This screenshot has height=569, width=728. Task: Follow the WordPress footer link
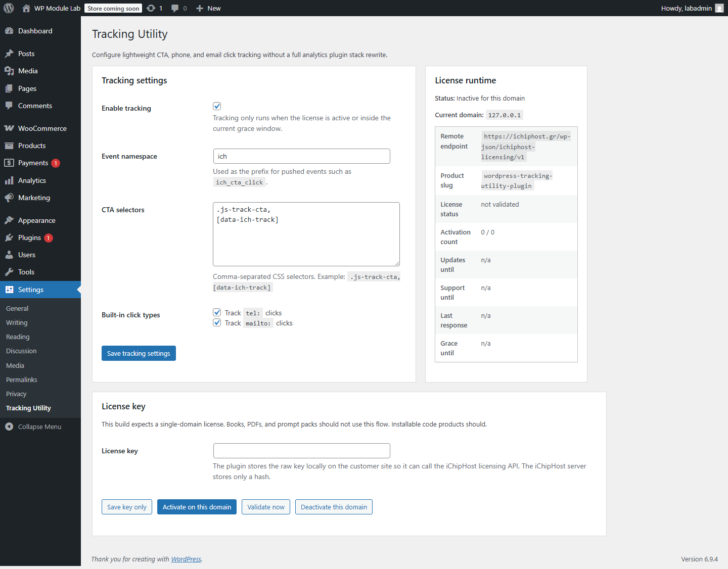coord(186,559)
